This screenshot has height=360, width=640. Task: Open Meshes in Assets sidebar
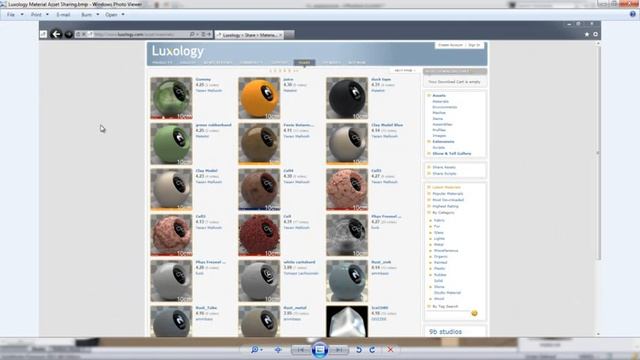(439, 113)
